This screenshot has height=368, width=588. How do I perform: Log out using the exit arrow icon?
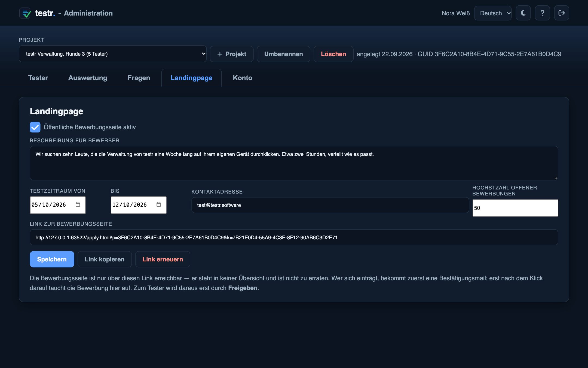(561, 13)
